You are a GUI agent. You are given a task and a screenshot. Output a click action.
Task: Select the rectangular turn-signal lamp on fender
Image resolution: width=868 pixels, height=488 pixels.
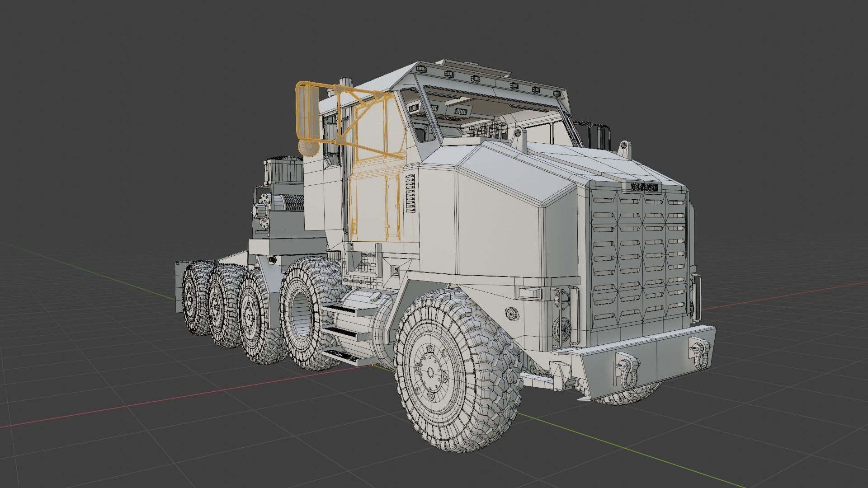530,293
